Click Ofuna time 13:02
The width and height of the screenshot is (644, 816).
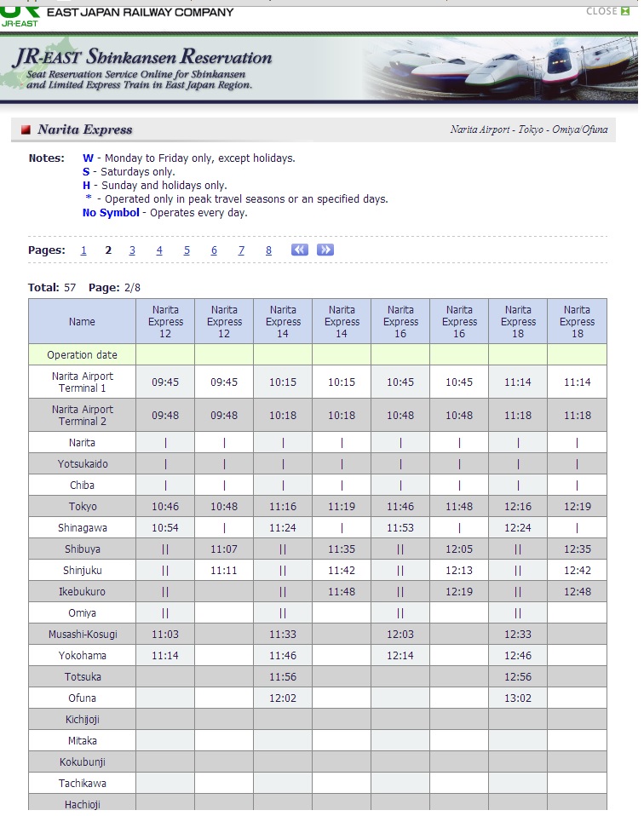click(x=518, y=698)
